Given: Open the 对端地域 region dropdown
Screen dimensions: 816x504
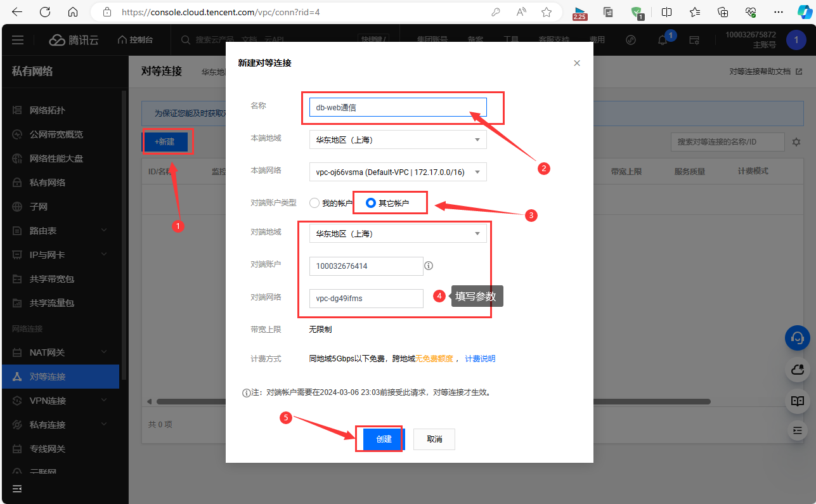Looking at the screenshot, I should [398, 233].
